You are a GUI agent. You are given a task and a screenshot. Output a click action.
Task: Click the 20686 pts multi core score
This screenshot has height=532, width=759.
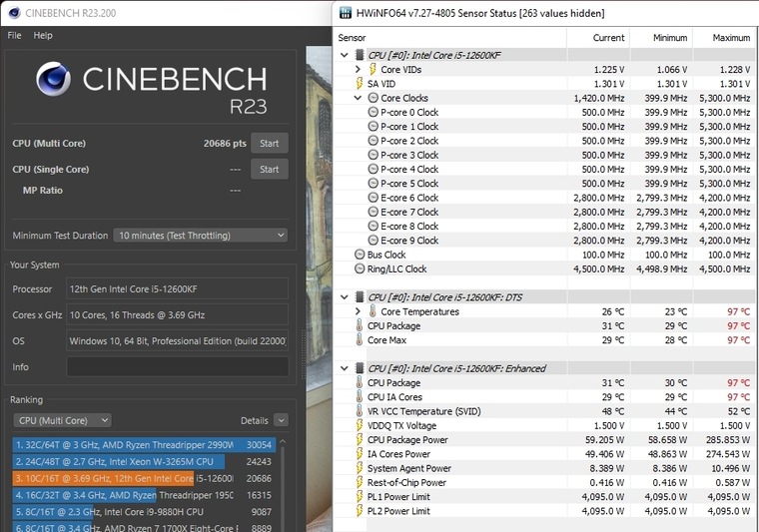point(225,143)
